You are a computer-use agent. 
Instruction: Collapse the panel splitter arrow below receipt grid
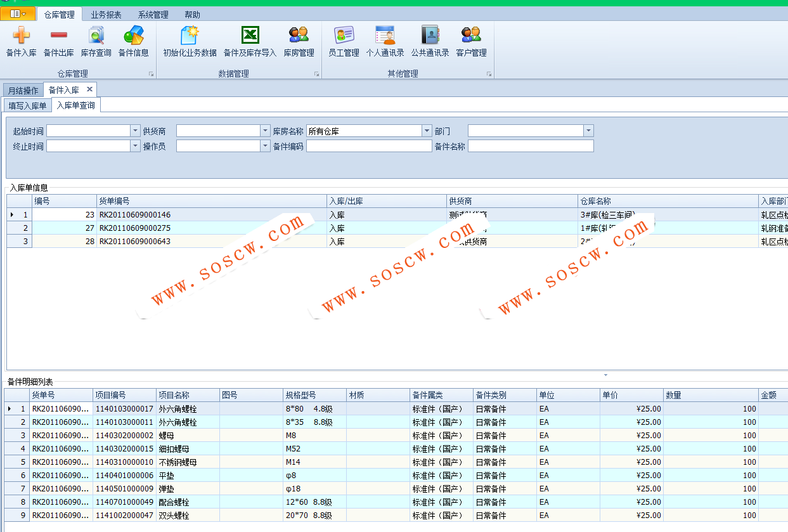(x=605, y=375)
